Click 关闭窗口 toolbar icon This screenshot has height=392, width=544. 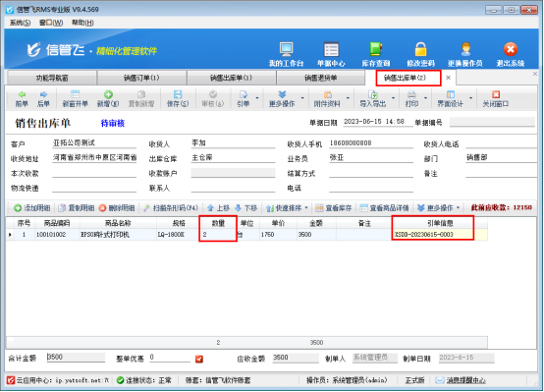point(496,99)
